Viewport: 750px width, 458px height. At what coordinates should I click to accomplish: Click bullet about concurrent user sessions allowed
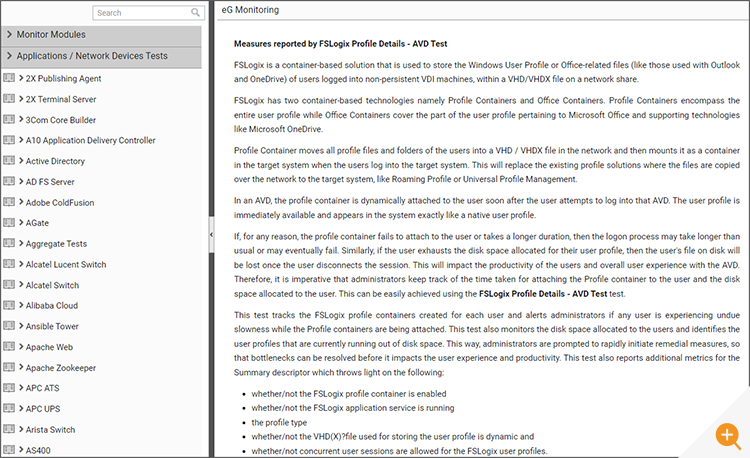(399, 451)
